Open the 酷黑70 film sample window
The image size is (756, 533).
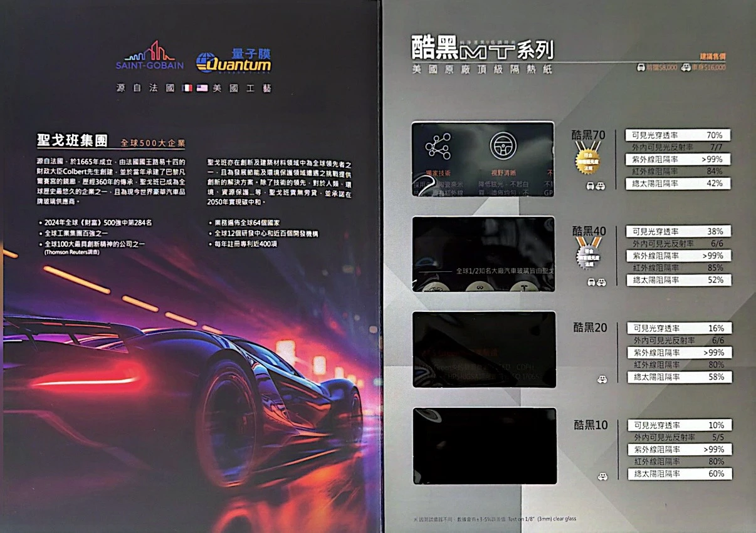[x=483, y=160]
